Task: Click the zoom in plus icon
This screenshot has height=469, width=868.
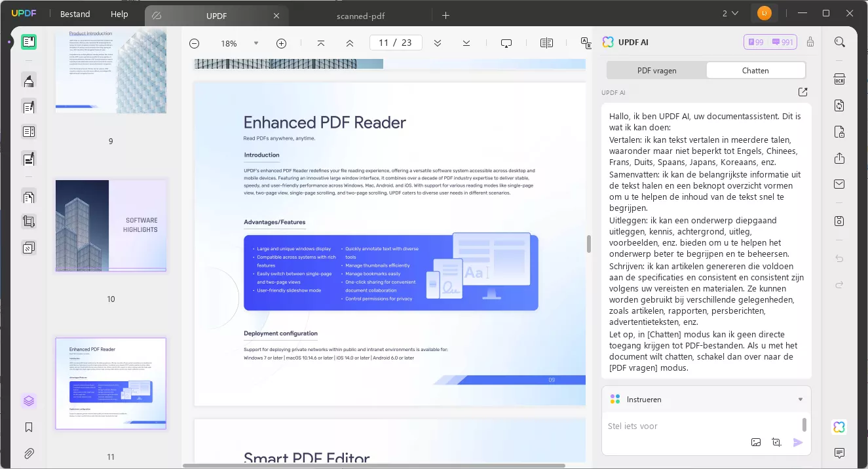Action: tap(282, 43)
